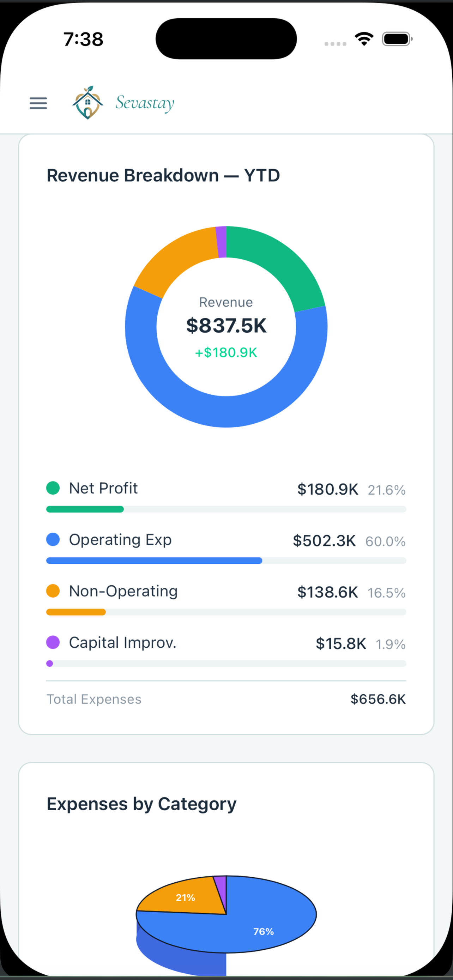
Task: Tap the purple Capital Improv. legend dot
Action: coord(53,642)
